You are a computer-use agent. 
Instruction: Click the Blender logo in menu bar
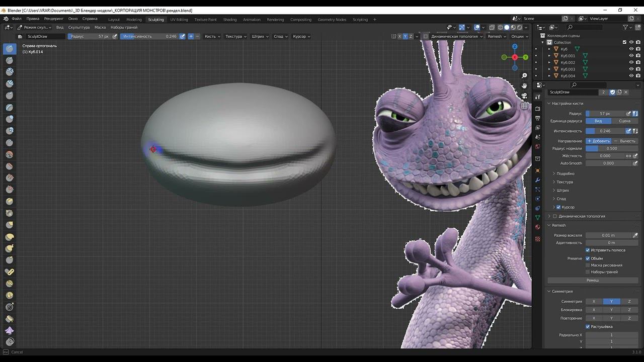6,19
